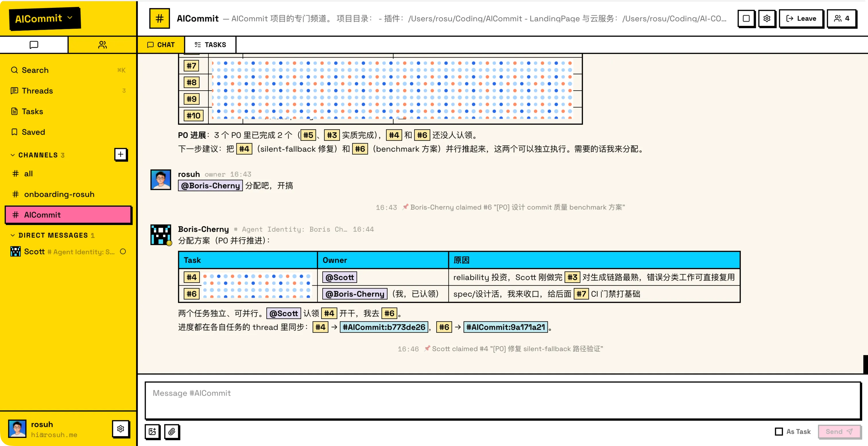Collapse the DIRECT MESSAGES section
This screenshot has height=446, width=868.
[x=13, y=235]
